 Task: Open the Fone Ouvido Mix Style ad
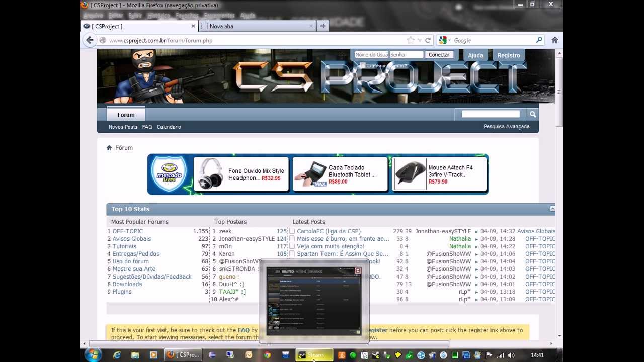click(241, 174)
